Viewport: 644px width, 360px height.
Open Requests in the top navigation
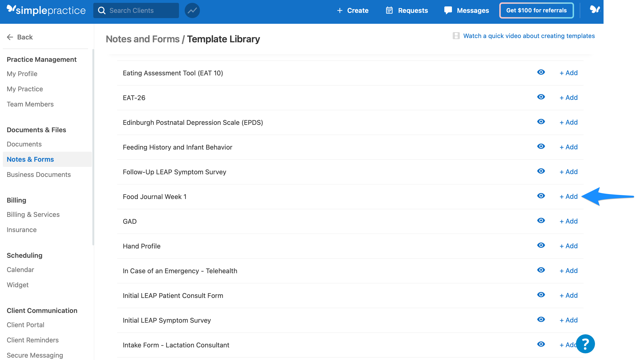[407, 10]
